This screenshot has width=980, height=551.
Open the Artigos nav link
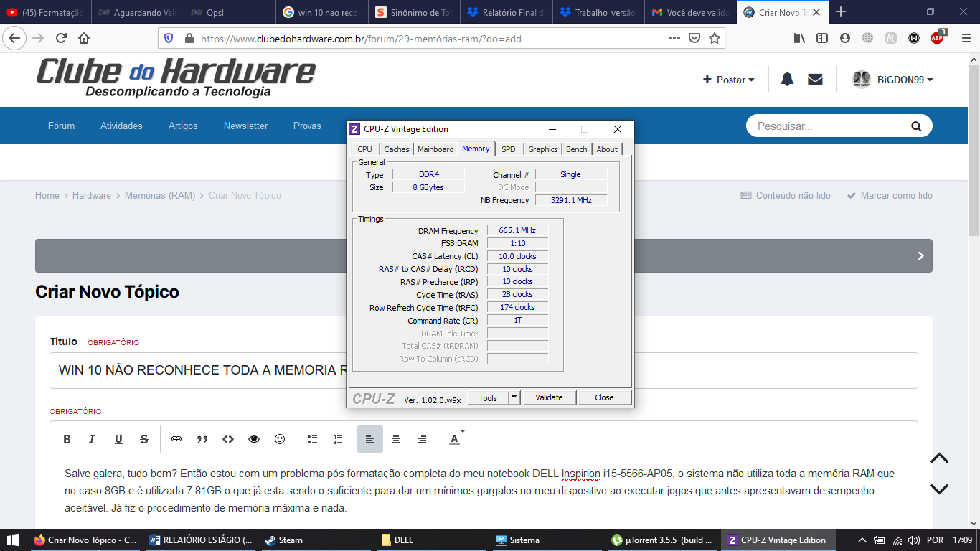click(183, 126)
